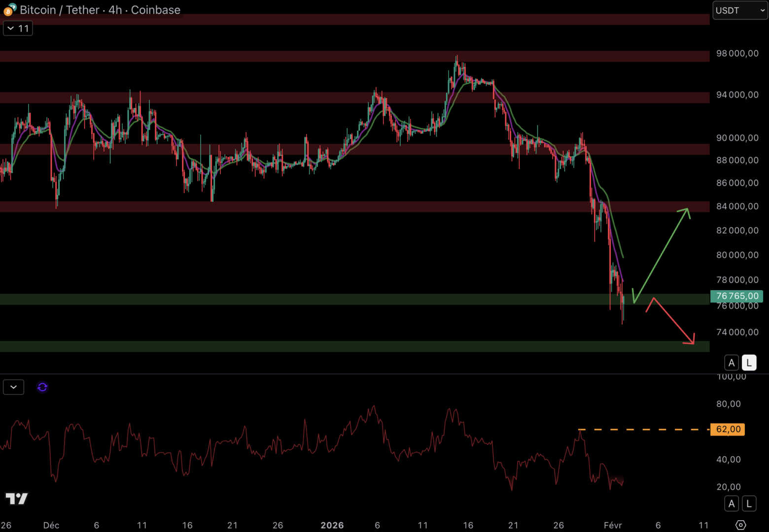769x532 pixels.
Task: Click the TradingView logo
Action: pos(17,499)
